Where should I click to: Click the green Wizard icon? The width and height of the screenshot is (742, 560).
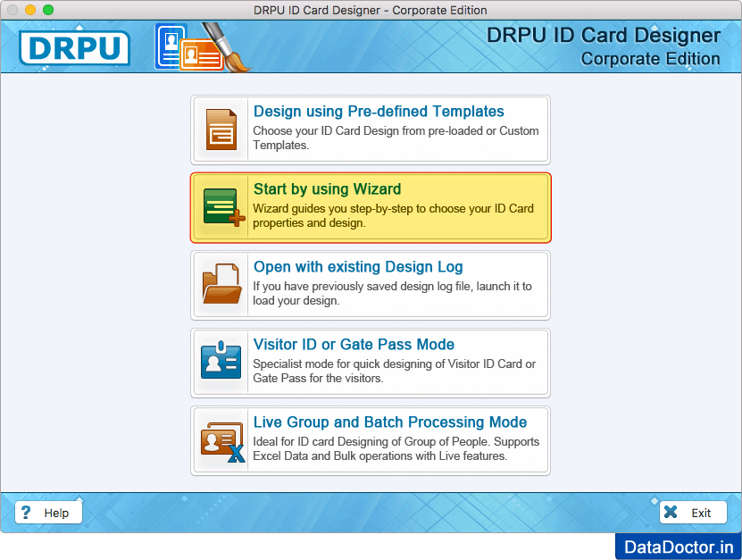[x=224, y=207]
